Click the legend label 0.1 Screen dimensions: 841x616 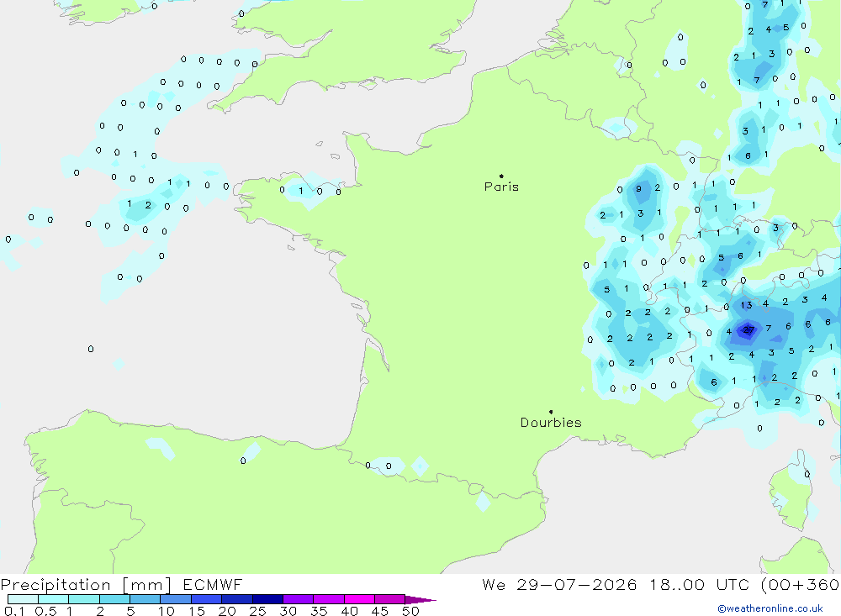(14, 611)
